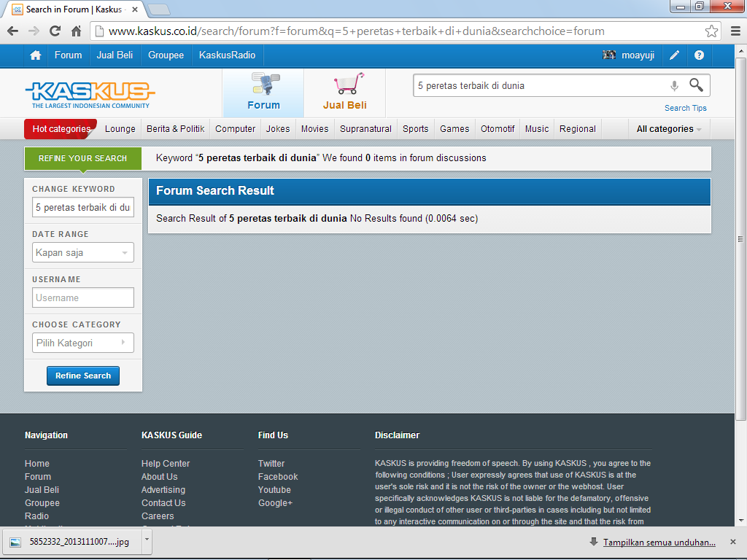Open KaskusRadio in the top bar
This screenshot has width=747, height=560.
[x=228, y=55]
